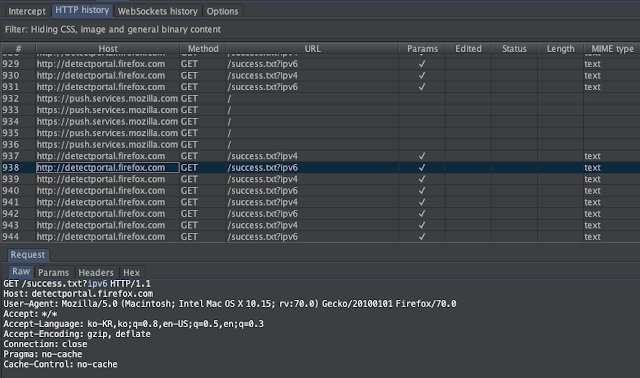Screen dimensions: 640x378
Task: Open the request Headers view tab
Action: coord(96,272)
